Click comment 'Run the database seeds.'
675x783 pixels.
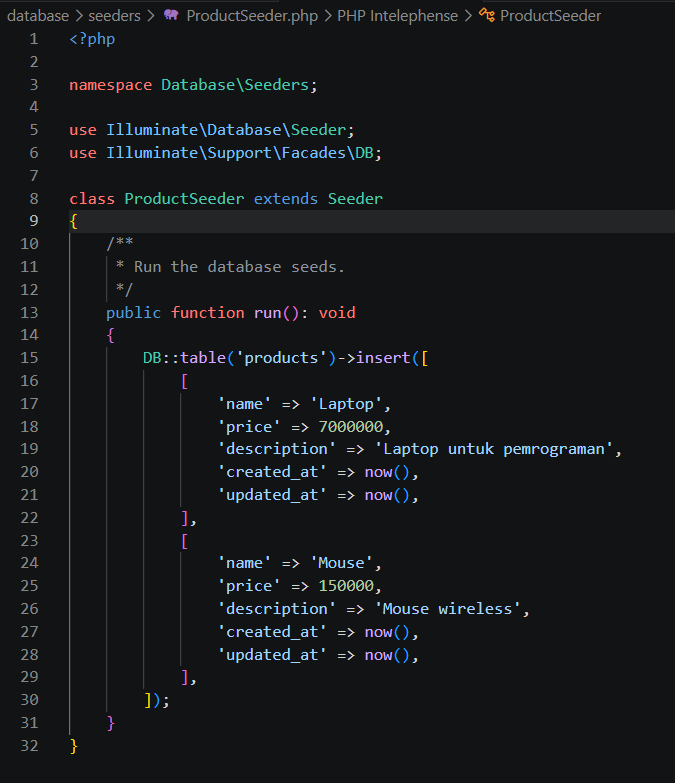pyautogui.click(x=239, y=267)
